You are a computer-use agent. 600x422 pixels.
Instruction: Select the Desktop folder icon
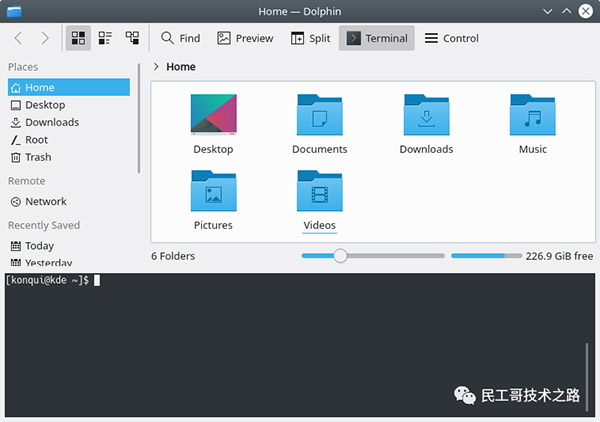pos(214,115)
